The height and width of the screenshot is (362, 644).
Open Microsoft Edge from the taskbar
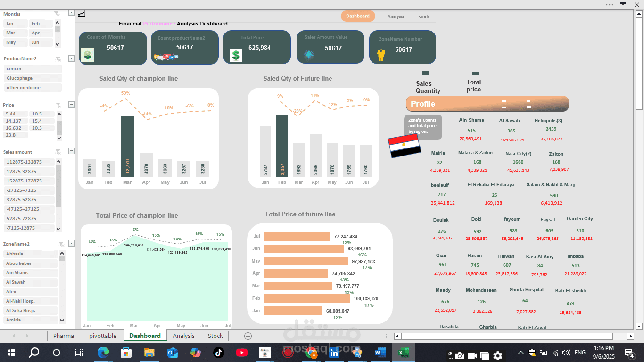point(103,353)
